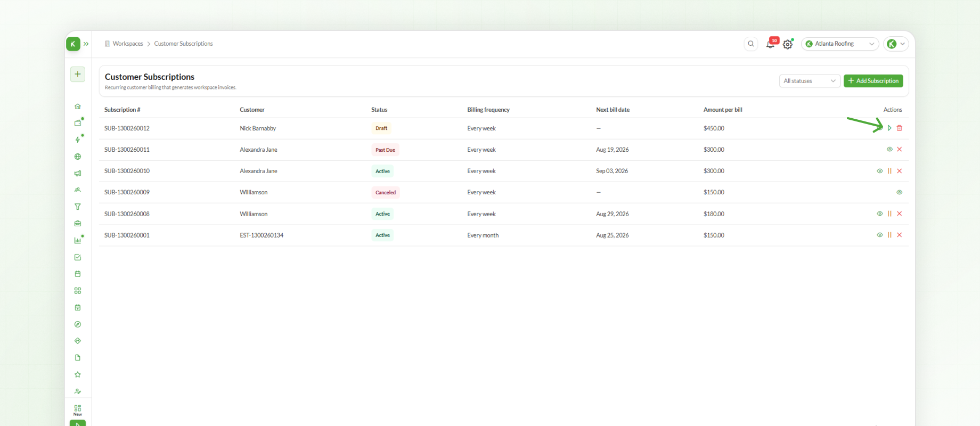Pause the monthly subscription SUB-1300260001
980x426 pixels.
(x=889, y=235)
